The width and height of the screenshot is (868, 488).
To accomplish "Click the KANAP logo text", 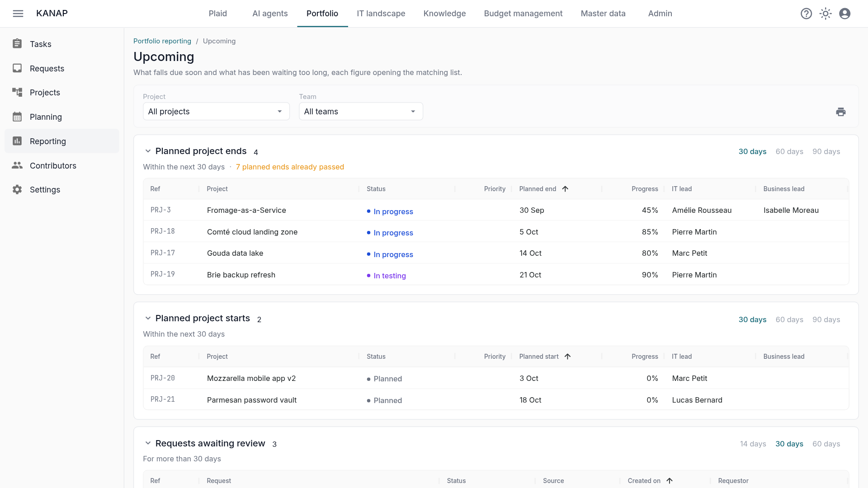I will pos(52,14).
